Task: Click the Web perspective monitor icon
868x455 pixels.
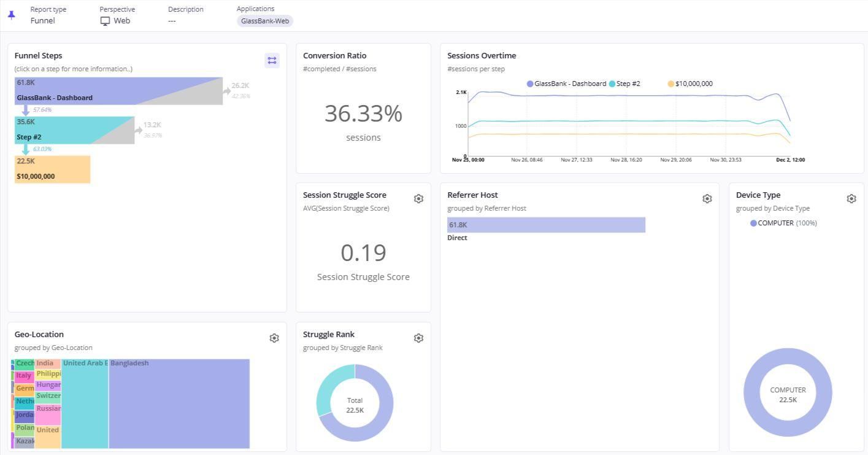Action: pos(106,21)
